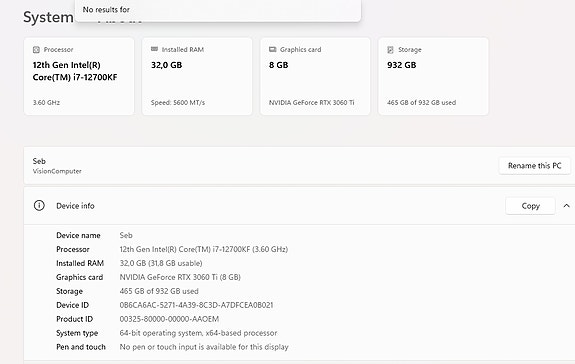
Task: Click the Device info circle-i icon
Action: point(39,206)
